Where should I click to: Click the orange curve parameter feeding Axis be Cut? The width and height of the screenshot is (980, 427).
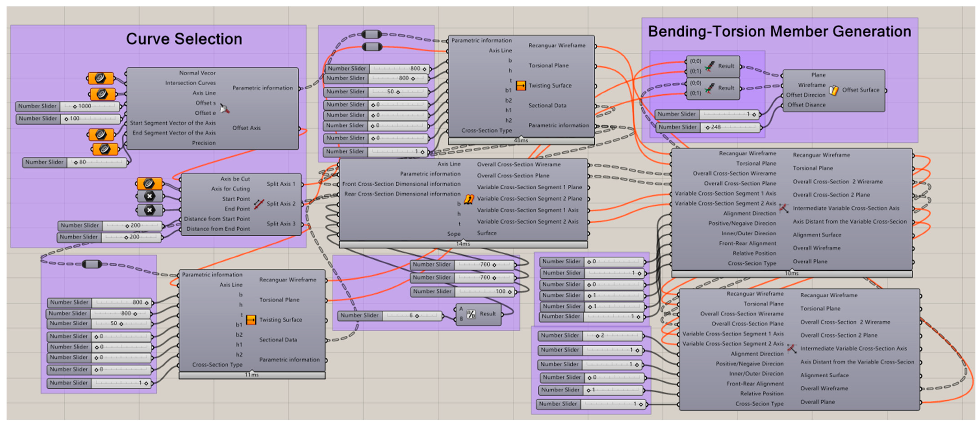point(149,184)
